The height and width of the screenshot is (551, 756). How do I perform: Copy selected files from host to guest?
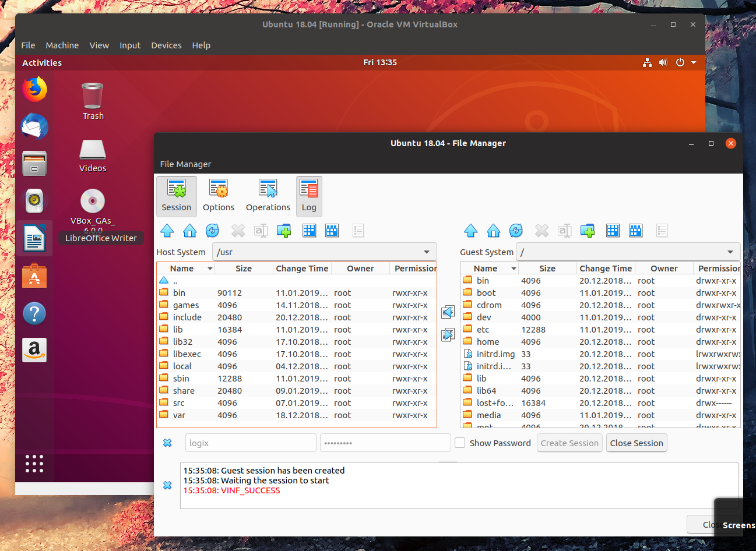tap(448, 335)
